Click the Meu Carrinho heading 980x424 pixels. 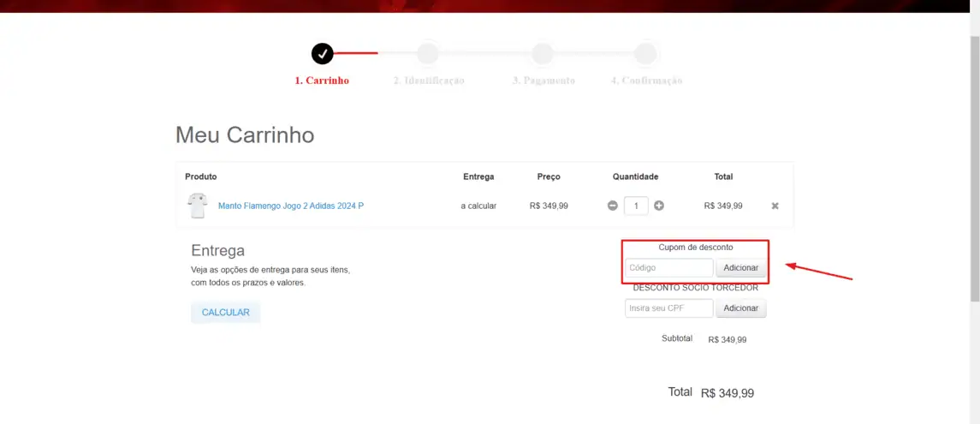tap(245, 135)
